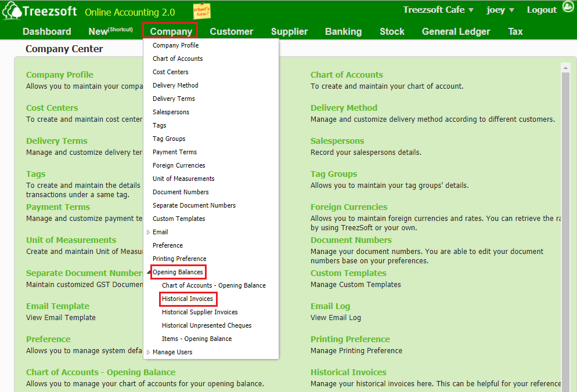This screenshot has width=577, height=392.
Task: Select Historical Invoices in the dropdown submenu
Action: 187,299
